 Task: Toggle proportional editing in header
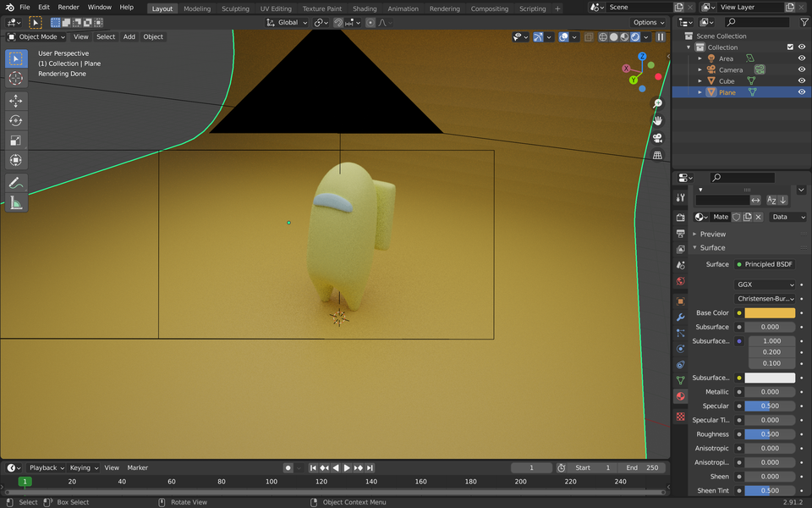click(370, 22)
